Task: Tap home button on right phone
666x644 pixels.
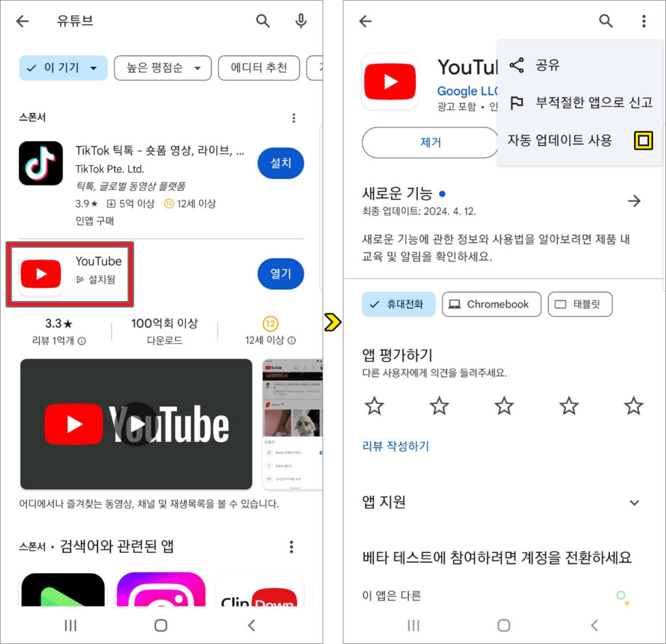Action: click(504, 625)
